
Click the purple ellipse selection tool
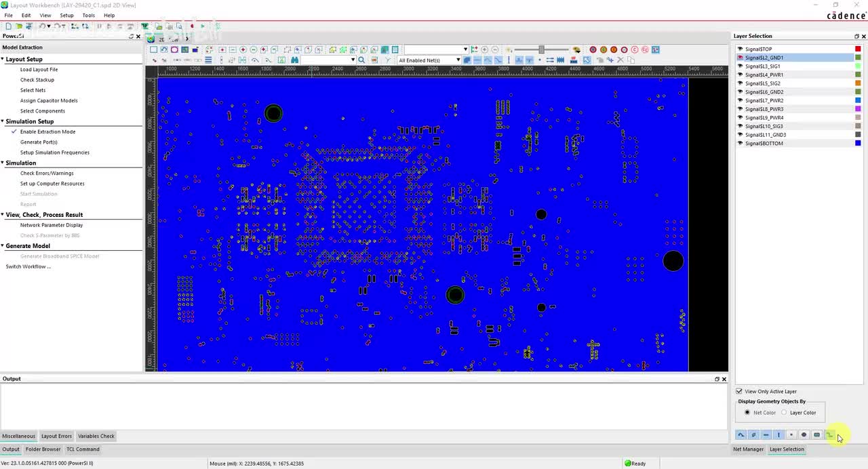[x=174, y=49]
